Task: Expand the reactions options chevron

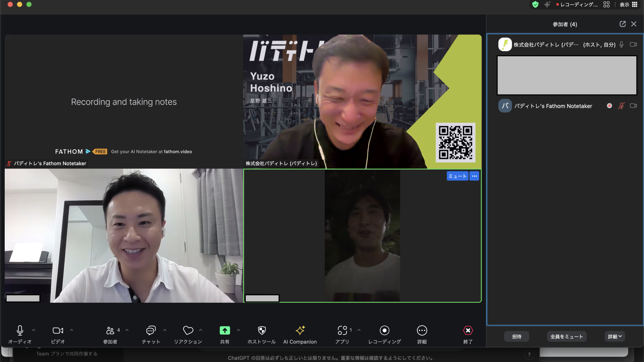Action: click(201, 330)
